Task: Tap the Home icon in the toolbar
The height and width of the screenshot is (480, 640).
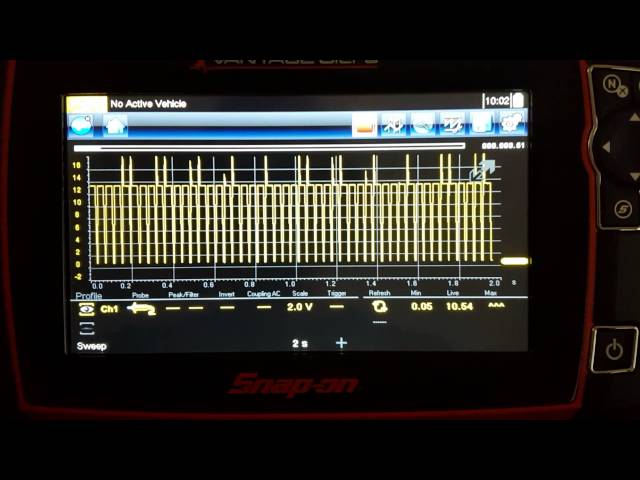Action: tap(115, 125)
